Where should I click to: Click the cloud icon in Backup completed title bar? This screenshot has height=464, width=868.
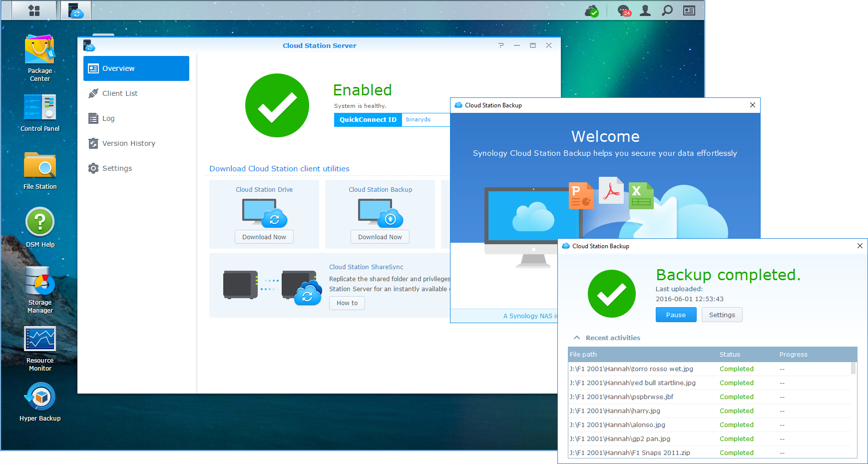click(x=566, y=246)
